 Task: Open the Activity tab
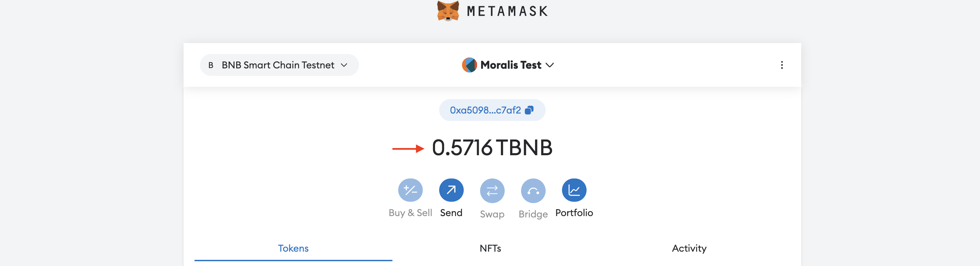(689, 249)
